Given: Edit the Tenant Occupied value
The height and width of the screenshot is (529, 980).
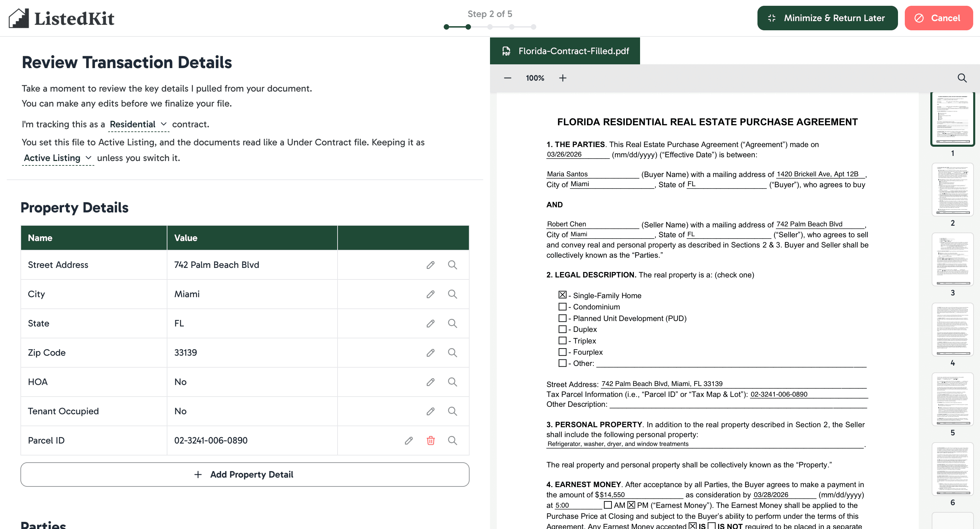Looking at the screenshot, I should [430, 412].
